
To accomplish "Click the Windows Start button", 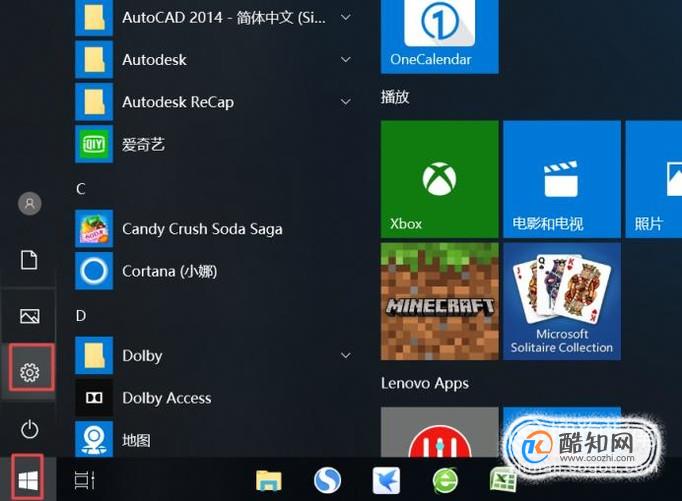I will point(28,481).
